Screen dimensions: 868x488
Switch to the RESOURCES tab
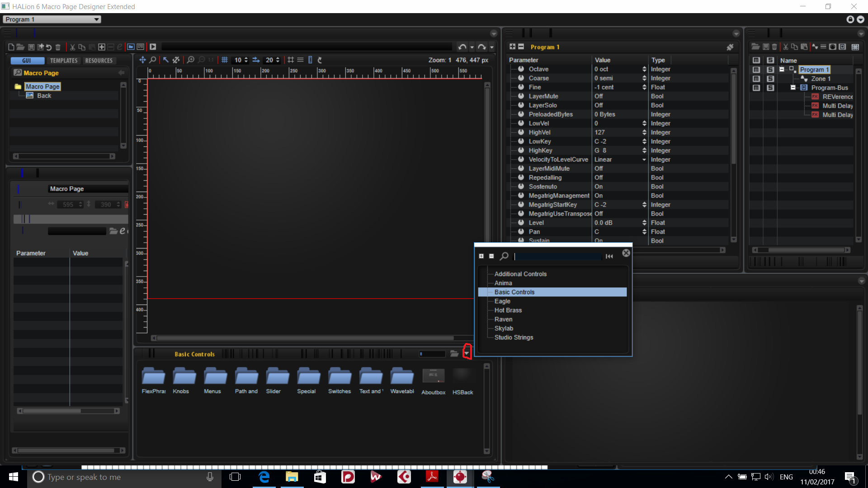click(99, 61)
